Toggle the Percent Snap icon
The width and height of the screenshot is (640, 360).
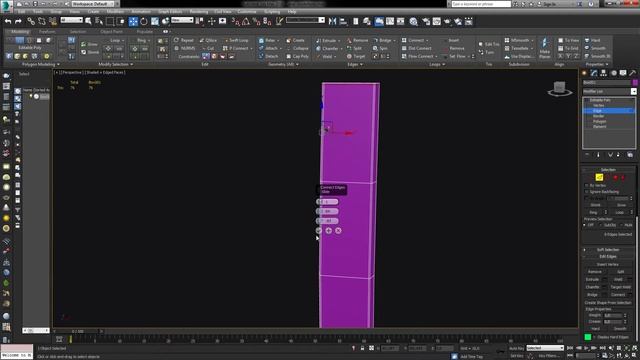256,21
